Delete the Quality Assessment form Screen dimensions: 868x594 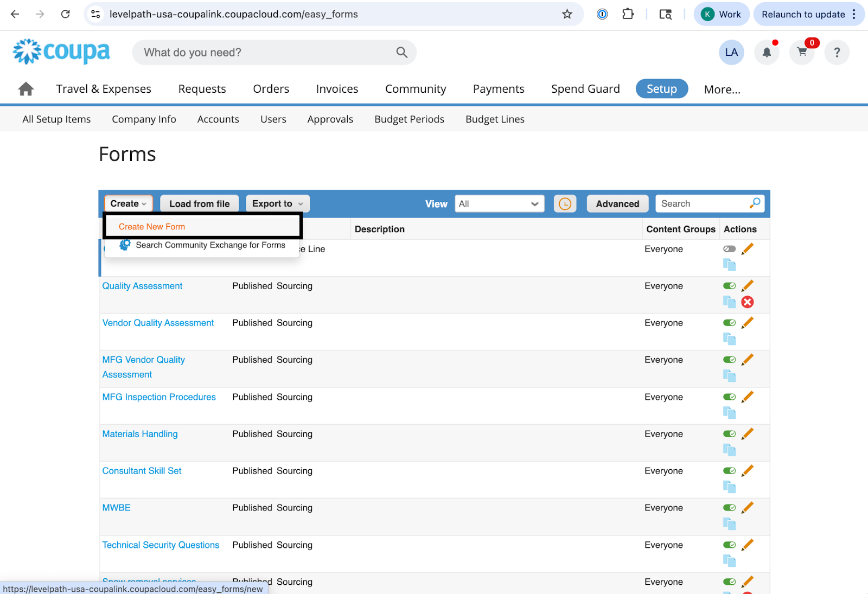tap(748, 302)
